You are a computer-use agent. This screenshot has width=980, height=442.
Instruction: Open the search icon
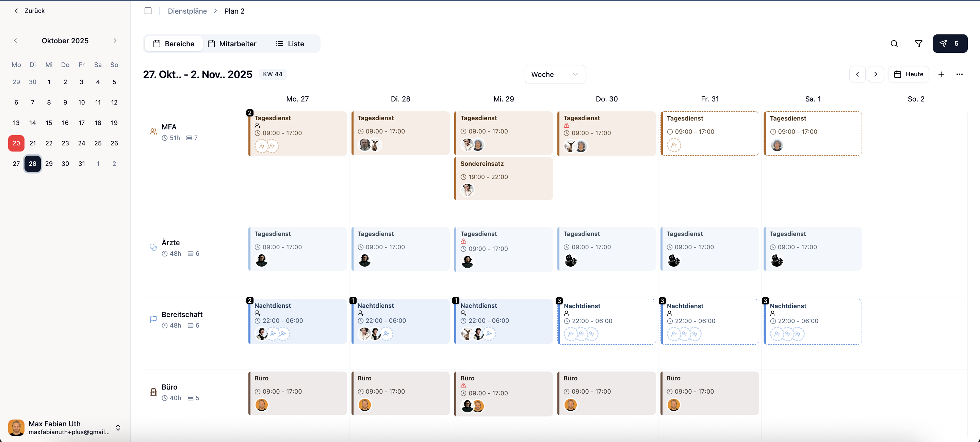point(894,44)
